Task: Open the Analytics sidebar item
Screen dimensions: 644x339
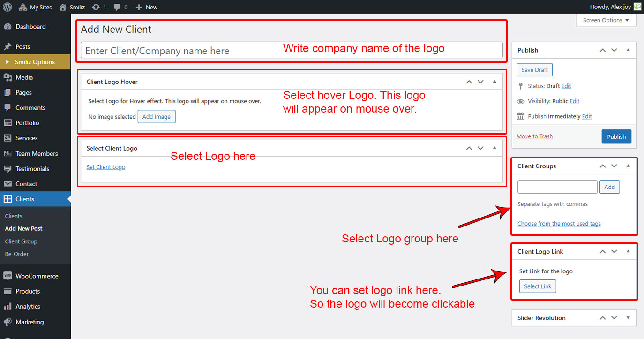Action: [x=28, y=307]
